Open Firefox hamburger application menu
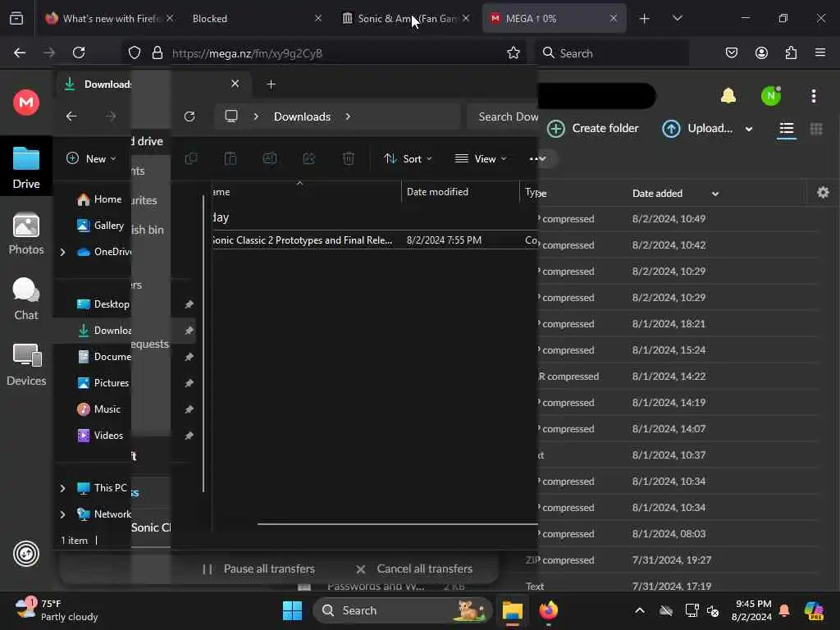This screenshot has width=840, height=630. [820, 52]
